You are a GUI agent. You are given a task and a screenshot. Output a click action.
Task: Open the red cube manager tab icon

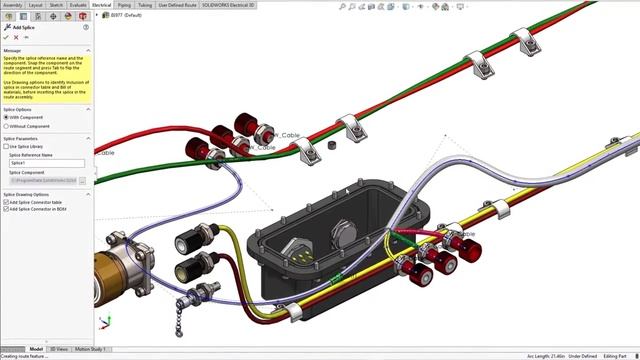click(83, 16)
